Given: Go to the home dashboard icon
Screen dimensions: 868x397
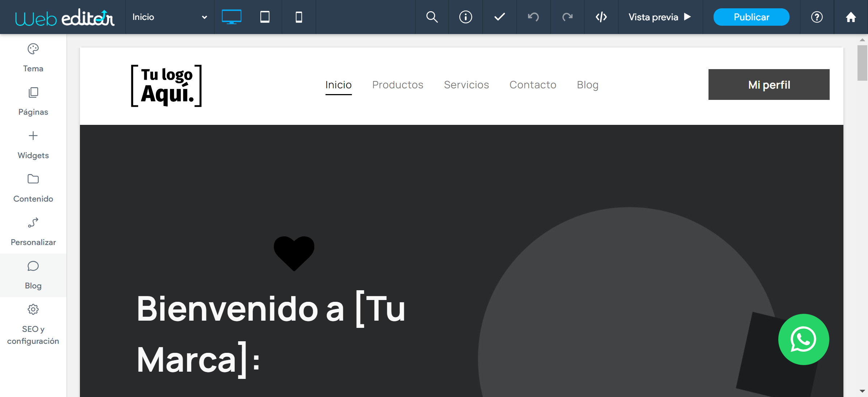Looking at the screenshot, I should pyautogui.click(x=851, y=17).
